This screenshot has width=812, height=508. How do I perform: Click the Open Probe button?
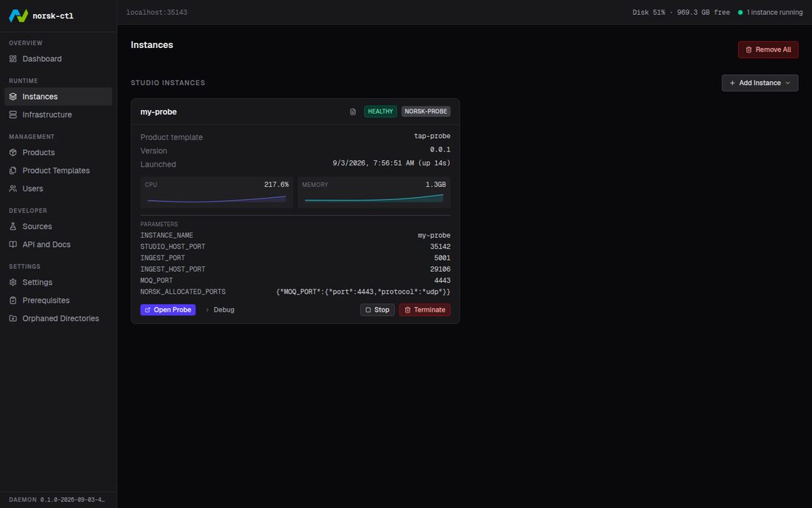(168, 310)
